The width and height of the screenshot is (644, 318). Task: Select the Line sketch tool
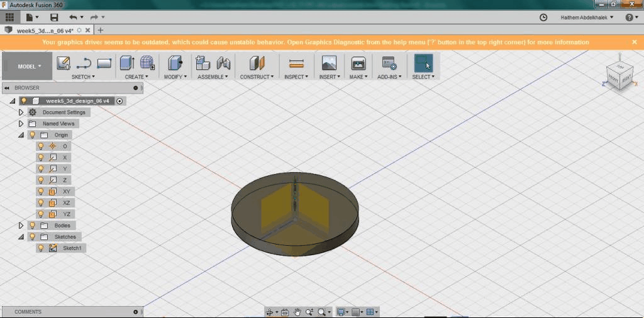pos(84,63)
